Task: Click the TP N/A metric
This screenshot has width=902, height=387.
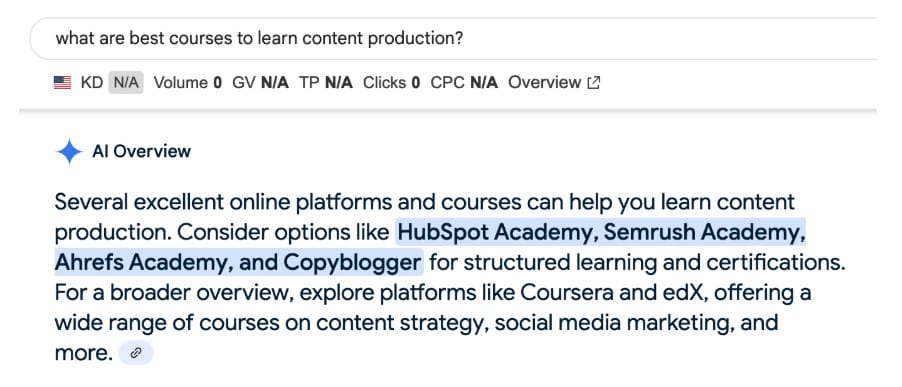Action: pos(326,83)
